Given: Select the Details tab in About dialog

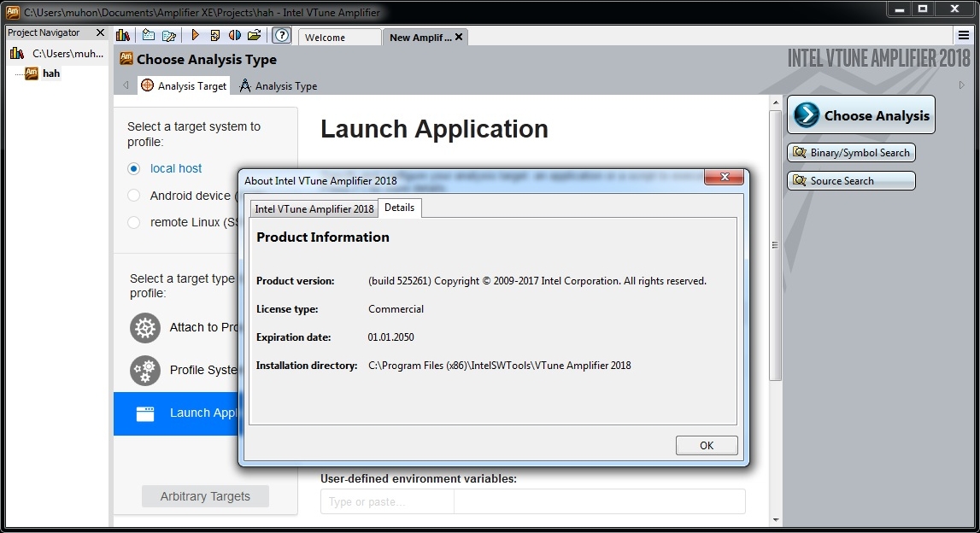Looking at the screenshot, I should coord(399,208).
